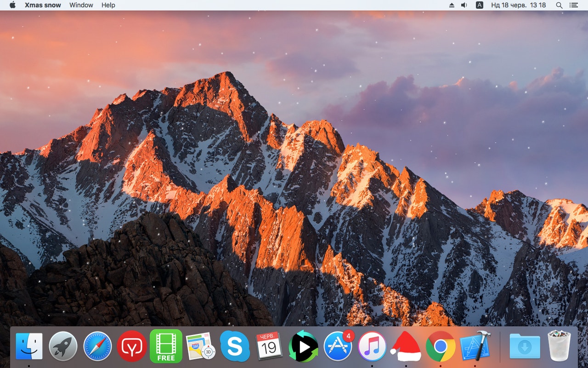Open Xcode hammer icon in Dock

pos(475,346)
